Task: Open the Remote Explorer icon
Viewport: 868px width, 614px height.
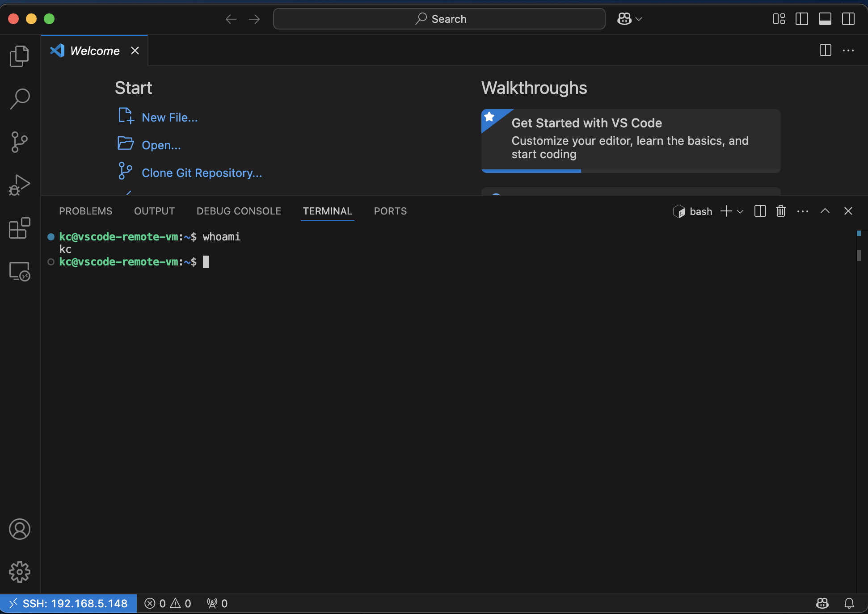Action: (x=19, y=271)
